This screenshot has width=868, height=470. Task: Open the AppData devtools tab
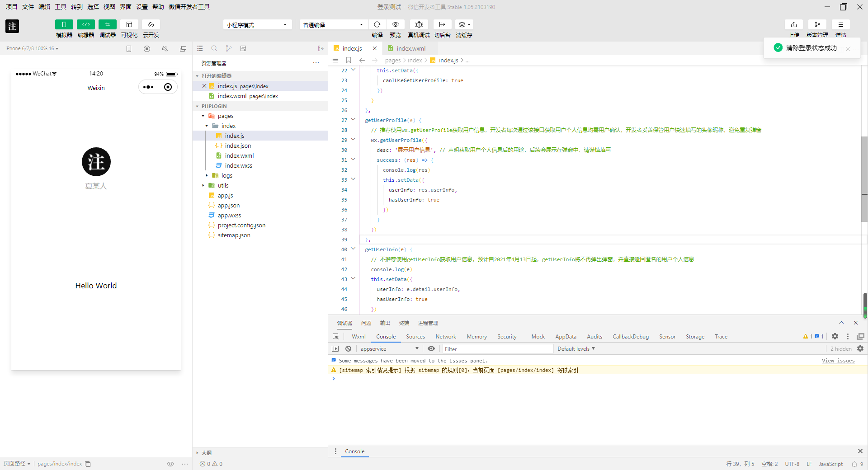566,337
